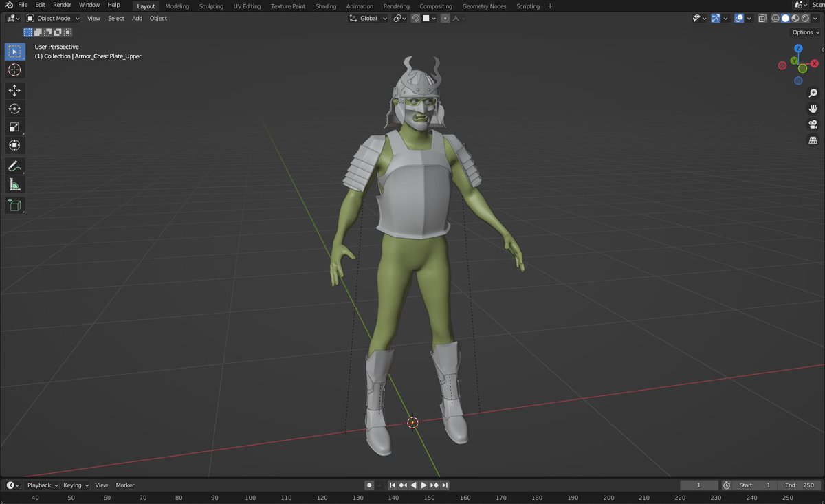The image size is (825, 504).
Task: Select the Add Cube tool
Action: coord(15,205)
